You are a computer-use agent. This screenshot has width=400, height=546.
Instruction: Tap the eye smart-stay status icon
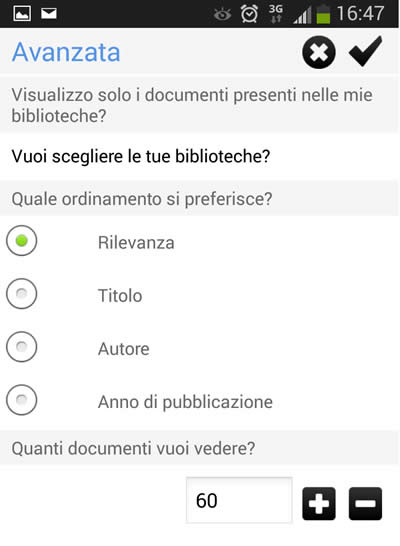[222, 15]
